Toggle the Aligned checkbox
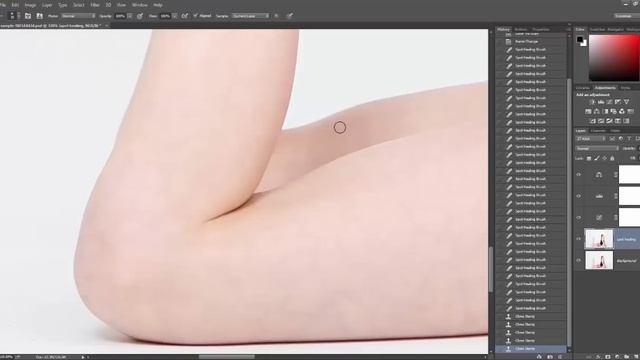The width and height of the screenshot is (640, 360). click(196, 16)
